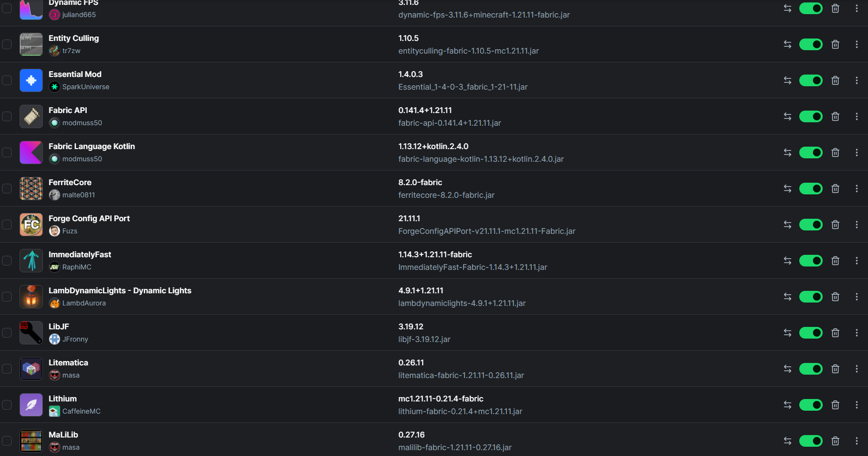The height and width of the screenshot is (456, 868).
Task: Select the MaLiLib row checkbox
Action: click(7, 441)
